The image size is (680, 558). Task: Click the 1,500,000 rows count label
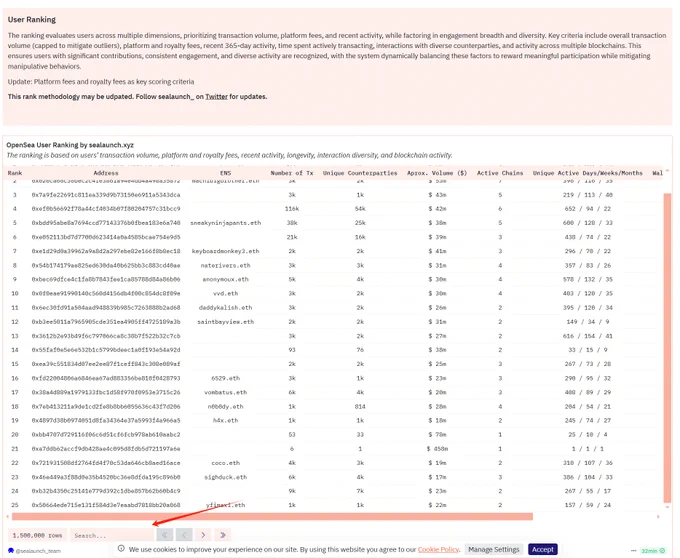pos(37,535)
